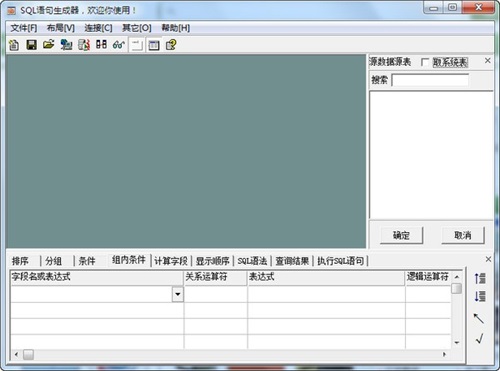Image resolution: width=500 pixels, height=371 pixels.
Task: Toggle the bottom panel layout icon
Action: click(137, 45)
